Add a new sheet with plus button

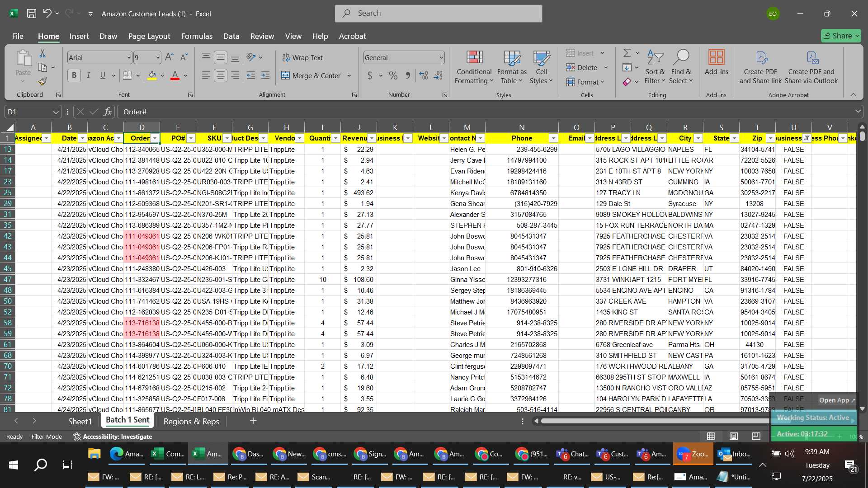[253, 421]
